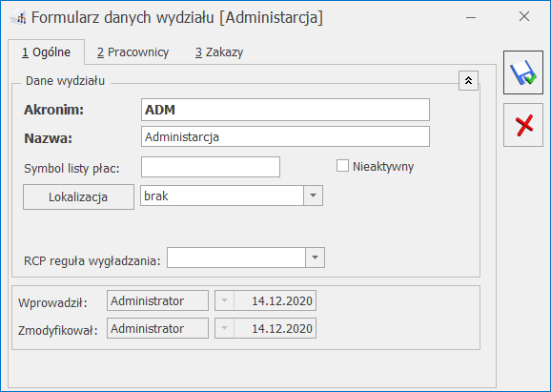Focus the Symbol listy płac input field

point(211,167)
